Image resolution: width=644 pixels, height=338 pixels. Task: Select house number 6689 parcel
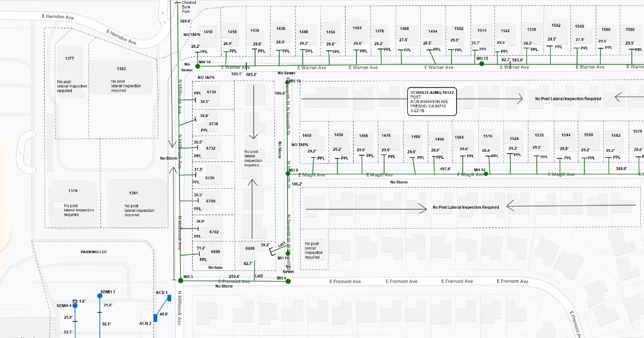250,249
